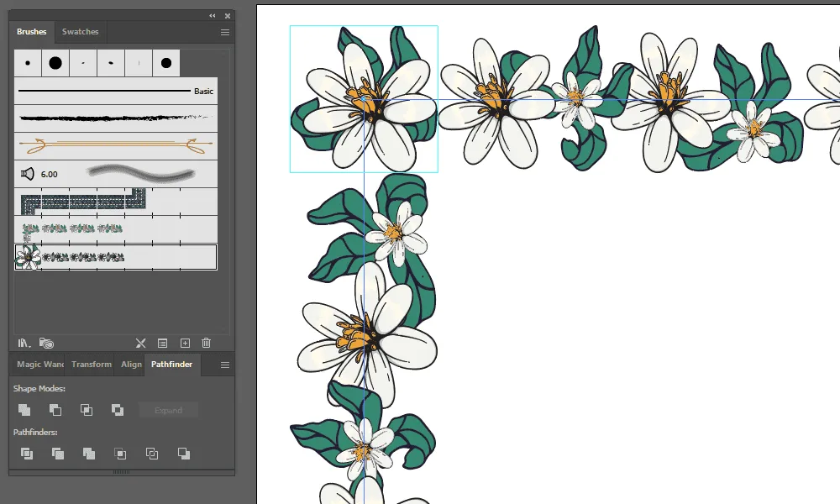
Task: Apply the Outline pathfinder
Action: point(152,454)
